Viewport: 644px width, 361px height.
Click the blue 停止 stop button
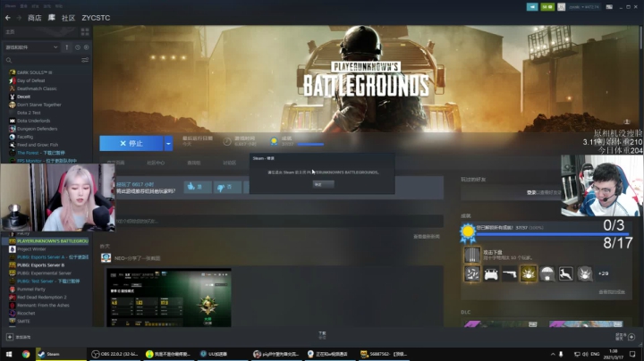point(131,143)
